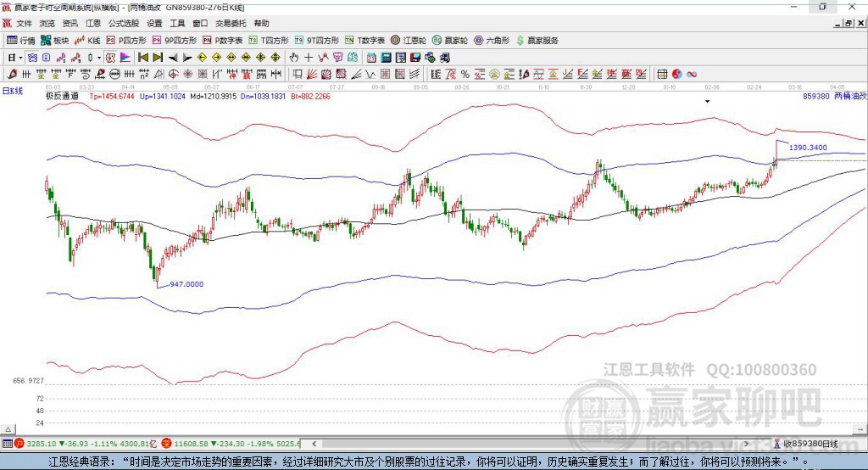Open the P四方形 tool
The width and height of the screenshot is (868, 470).
click(126, 41)
